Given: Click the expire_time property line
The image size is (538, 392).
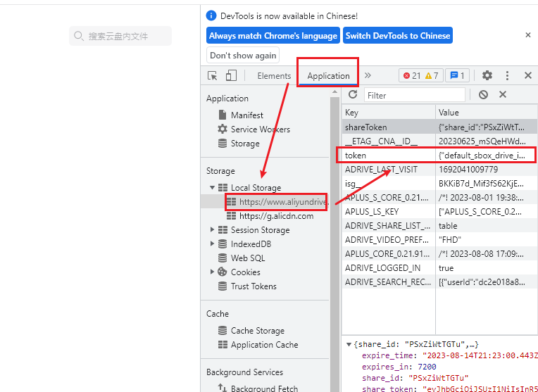Looking at the screenshot, I should (x=449, y=355).
